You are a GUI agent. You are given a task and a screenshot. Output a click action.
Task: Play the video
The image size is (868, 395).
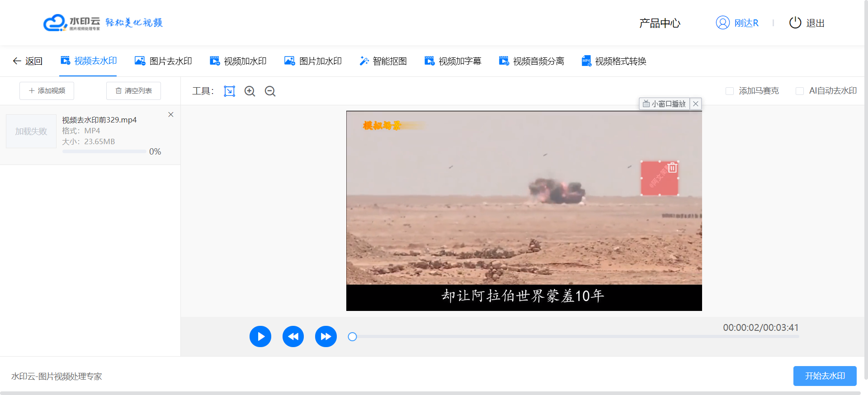click(x=260, y=337)
